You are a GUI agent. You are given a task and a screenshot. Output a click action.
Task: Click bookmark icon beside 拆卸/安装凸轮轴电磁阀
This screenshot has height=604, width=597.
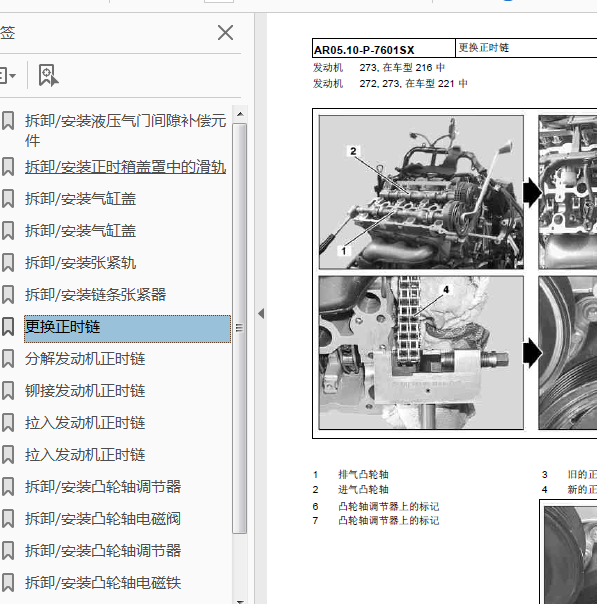(x=8, y=518)
